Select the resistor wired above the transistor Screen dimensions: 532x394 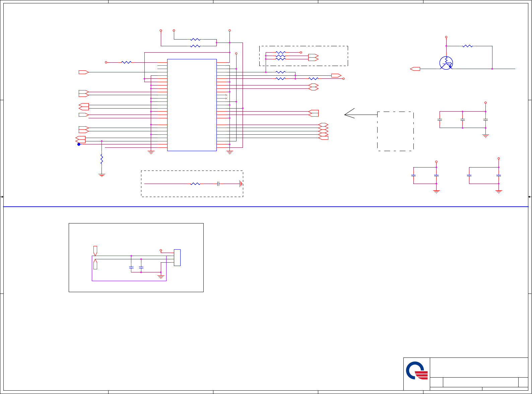[x=467, y=46]
